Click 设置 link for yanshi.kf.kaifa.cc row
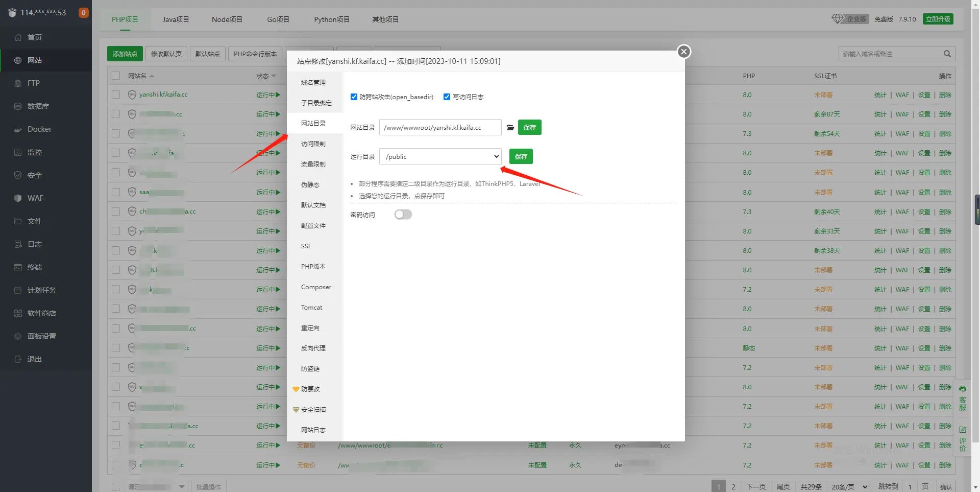 pyautogui.click(x=924, y=95)
